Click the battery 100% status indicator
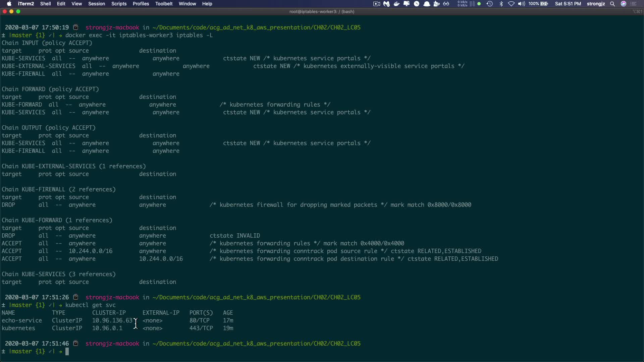The width and height of the screenshot is (644, 362). 538,4
